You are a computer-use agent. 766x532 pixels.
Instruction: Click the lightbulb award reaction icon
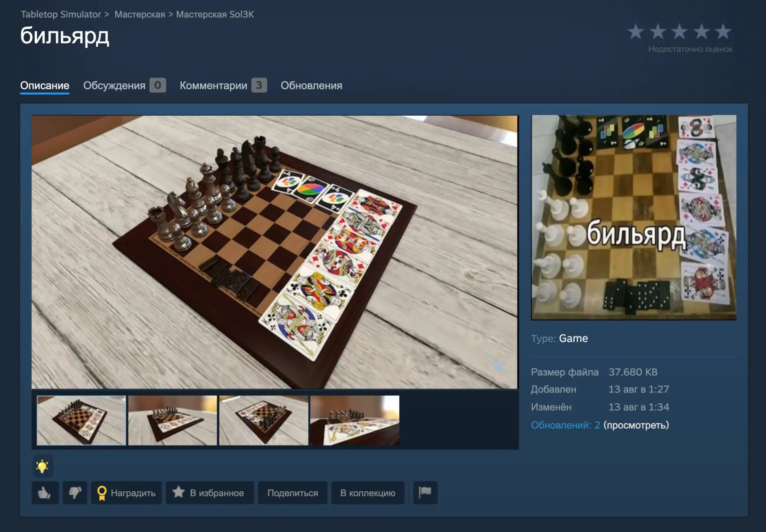42,466
